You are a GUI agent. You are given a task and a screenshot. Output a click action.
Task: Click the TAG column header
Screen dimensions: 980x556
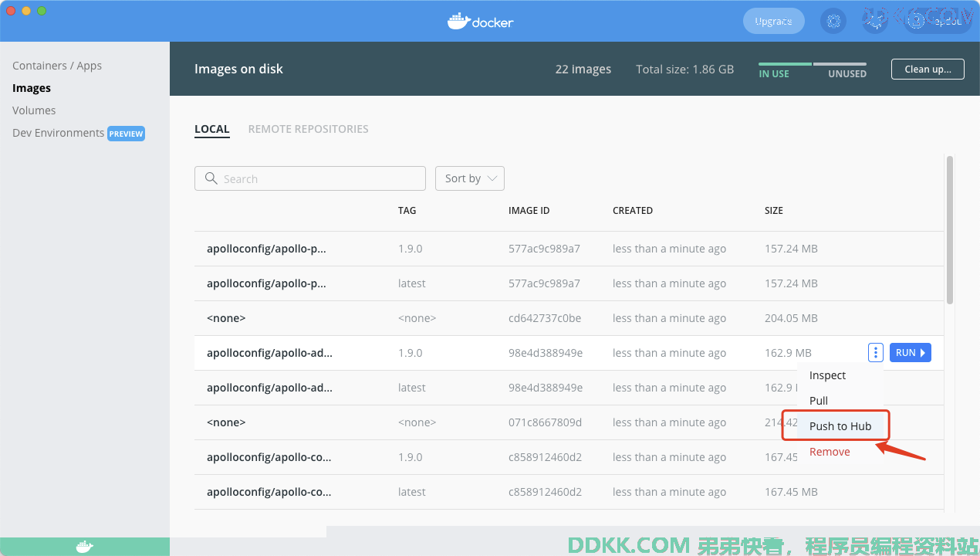tap(407, 211)
